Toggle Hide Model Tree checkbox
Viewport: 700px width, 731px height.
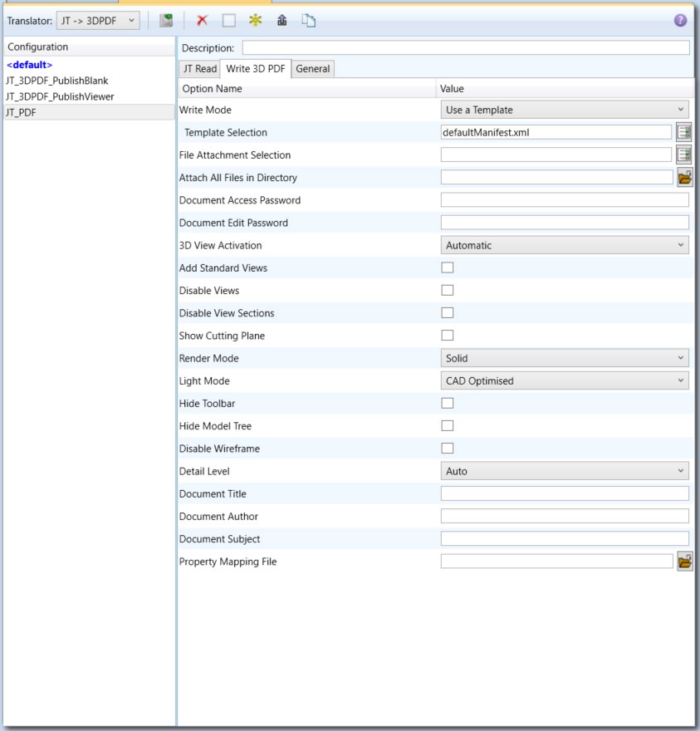point(448,425)
